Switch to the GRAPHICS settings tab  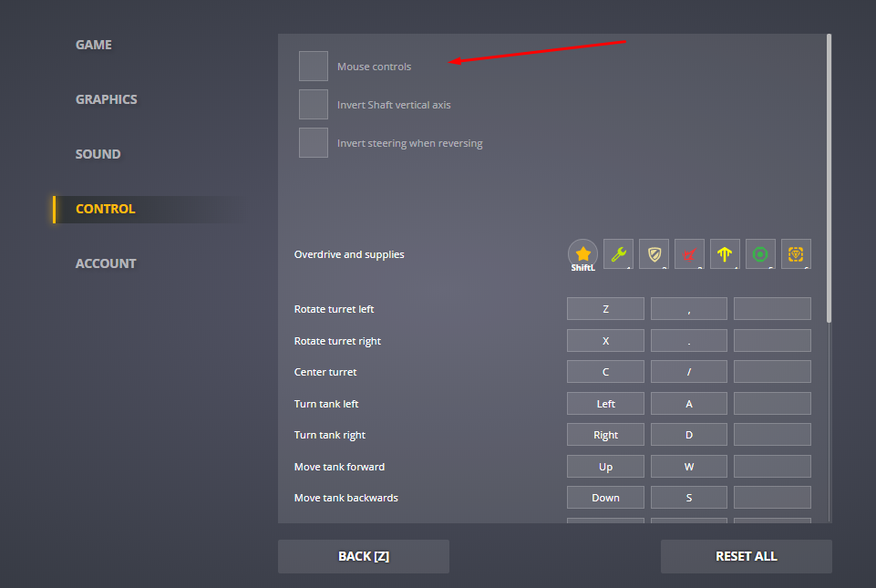click(107, 99)
